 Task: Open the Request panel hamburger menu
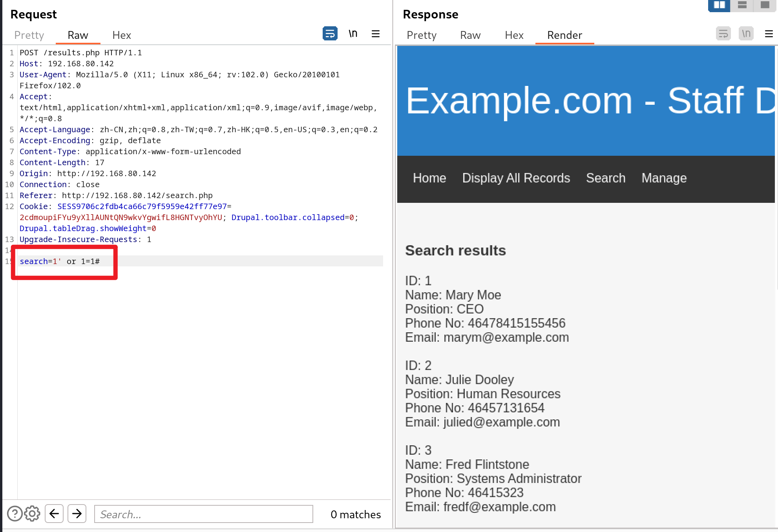tap(376, 34)
